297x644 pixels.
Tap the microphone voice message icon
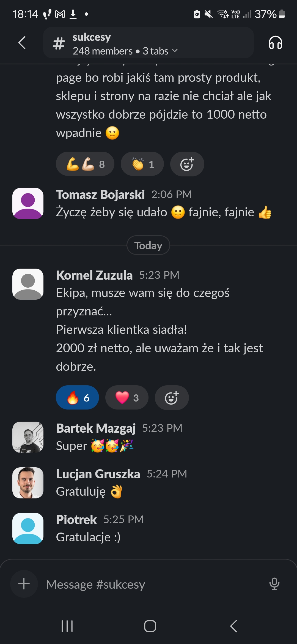(x=274, y=584)
